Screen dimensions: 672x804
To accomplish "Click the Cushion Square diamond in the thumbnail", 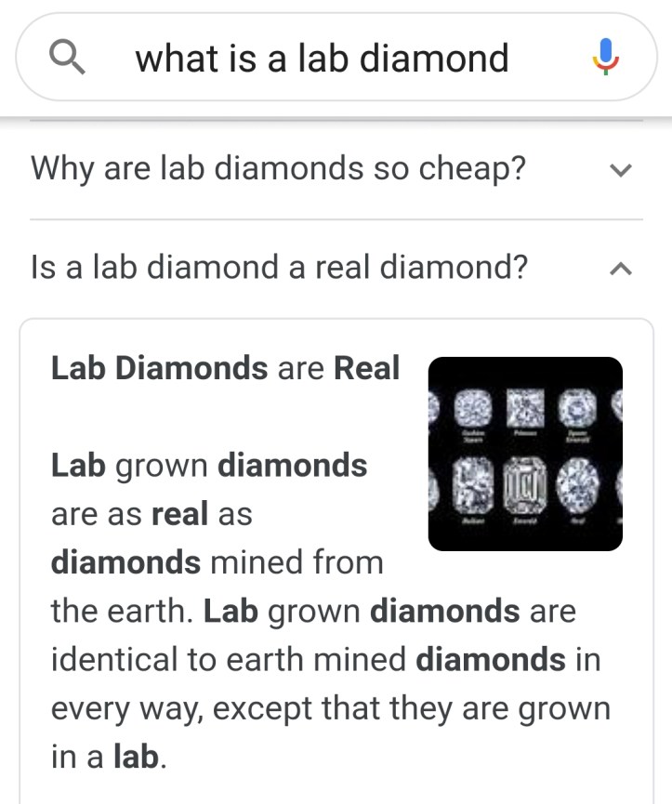I will [x=471, y=406].
